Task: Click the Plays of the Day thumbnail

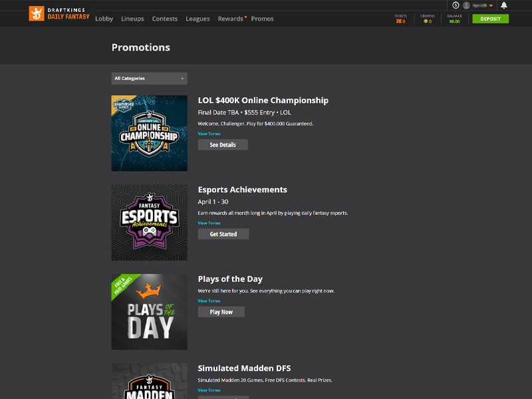Action: (149, 312)
